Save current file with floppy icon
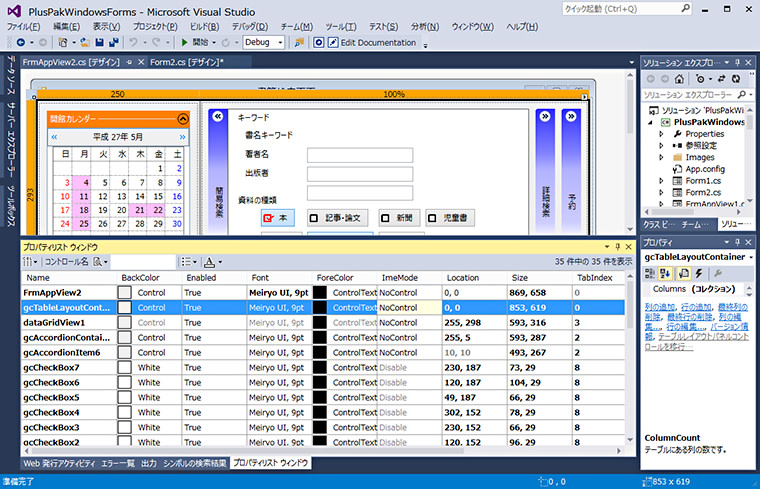The image size is (760, 489). coord(99,43)
